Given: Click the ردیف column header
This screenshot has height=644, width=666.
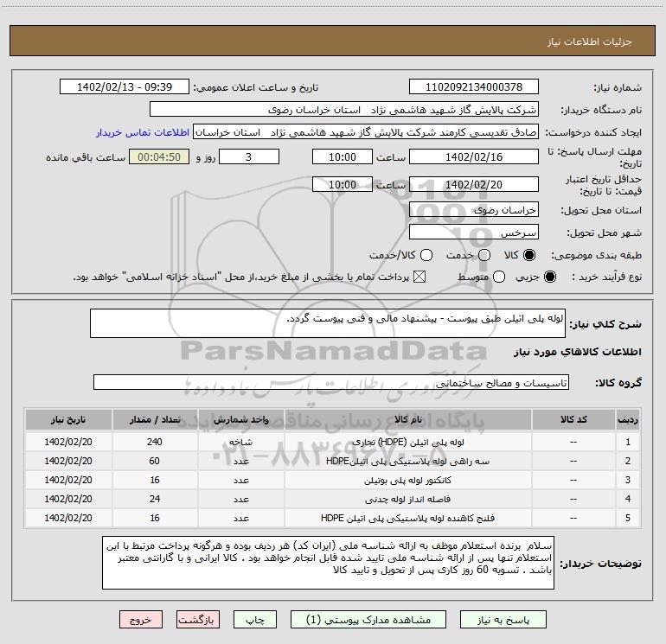Looking at the screenshot, I should tap(628, 419).
